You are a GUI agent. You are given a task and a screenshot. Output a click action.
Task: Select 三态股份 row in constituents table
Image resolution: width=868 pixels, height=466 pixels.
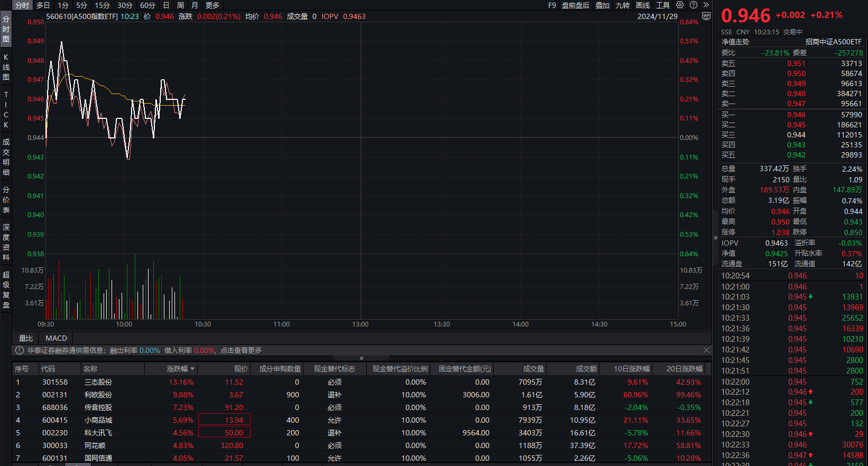pos(98,382)
